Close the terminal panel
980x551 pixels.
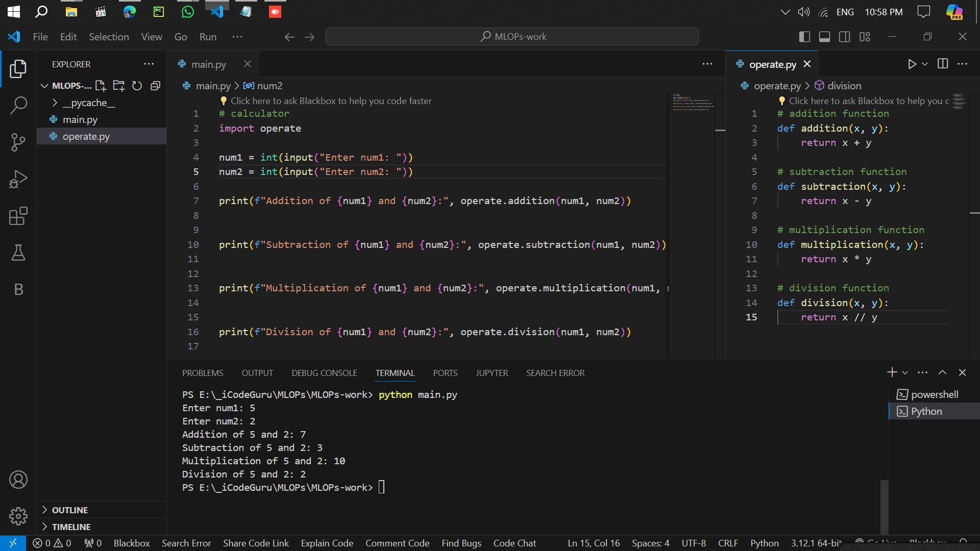point(963,372)
